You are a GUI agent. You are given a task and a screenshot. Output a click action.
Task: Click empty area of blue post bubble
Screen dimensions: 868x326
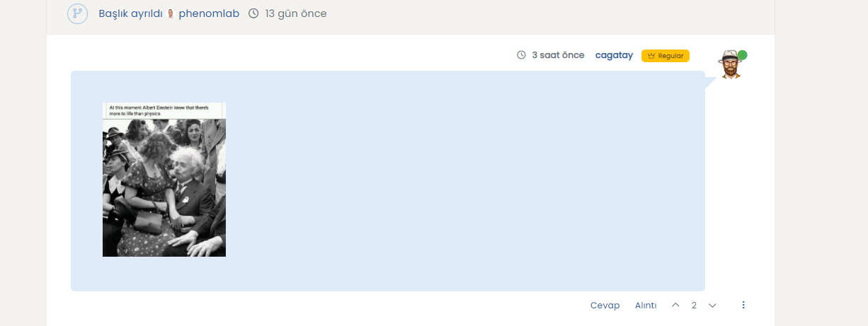[x=460, y=184]
